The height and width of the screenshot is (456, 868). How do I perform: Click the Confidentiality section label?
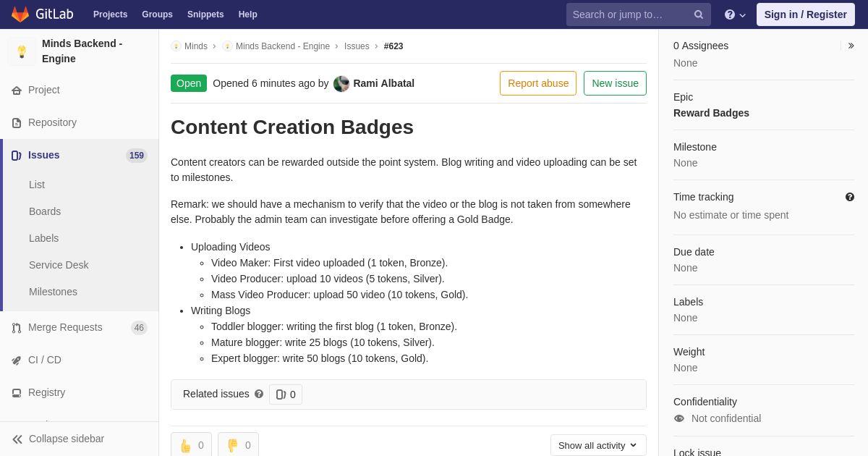(705, 402)
